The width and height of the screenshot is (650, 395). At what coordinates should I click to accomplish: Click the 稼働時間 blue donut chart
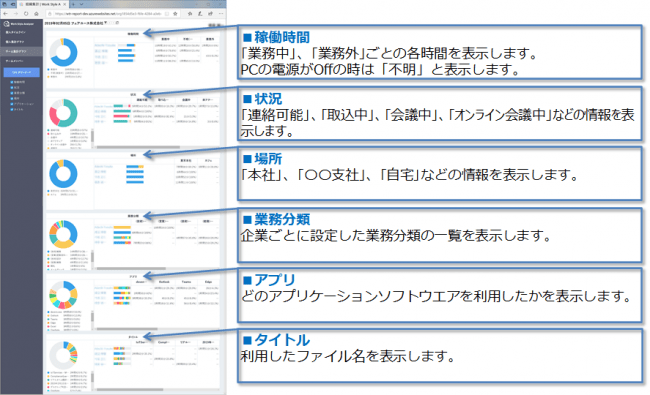pyautogui.click(x=63, y=52)
